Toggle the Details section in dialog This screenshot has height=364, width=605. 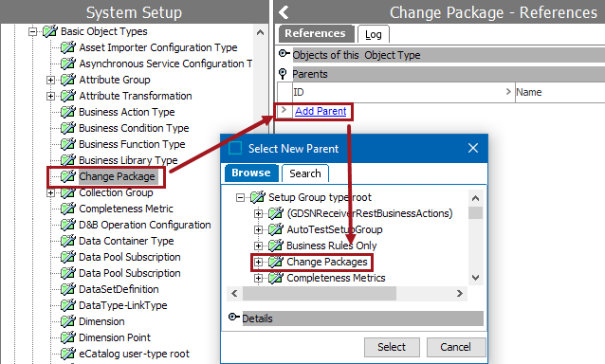234,318
